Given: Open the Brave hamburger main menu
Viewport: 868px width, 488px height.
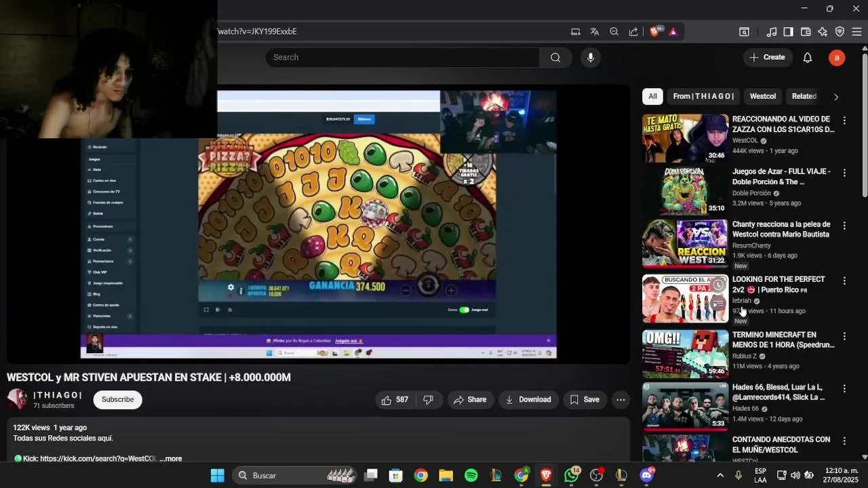Looking at the screenshot, I should pyautogui.click(x=856, y=31).
